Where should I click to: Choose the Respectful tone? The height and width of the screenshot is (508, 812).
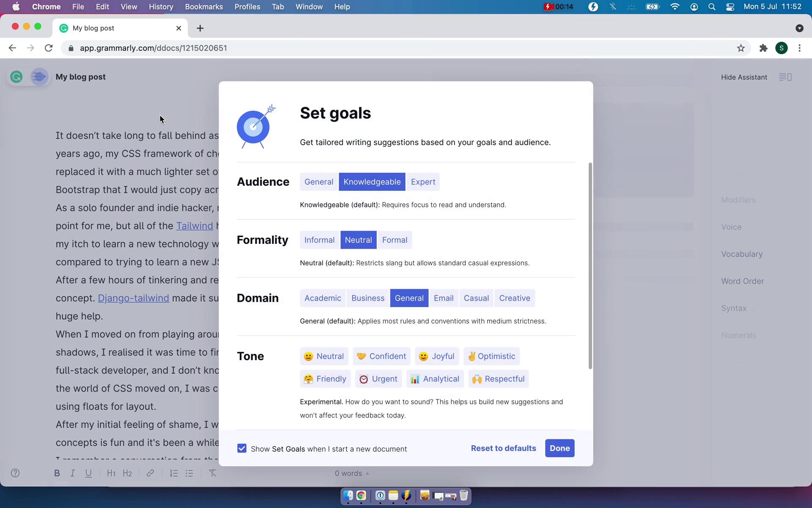(499, 379)
